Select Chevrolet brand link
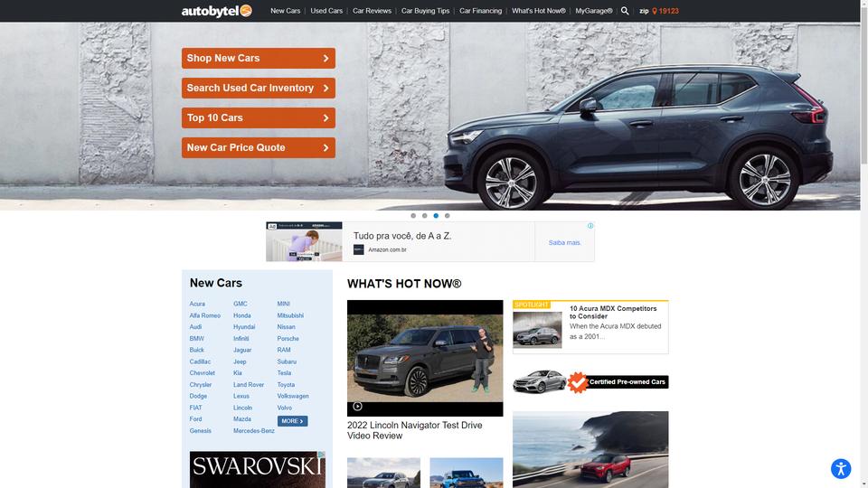This screenshot has height=488, width=868. (202, 373)
